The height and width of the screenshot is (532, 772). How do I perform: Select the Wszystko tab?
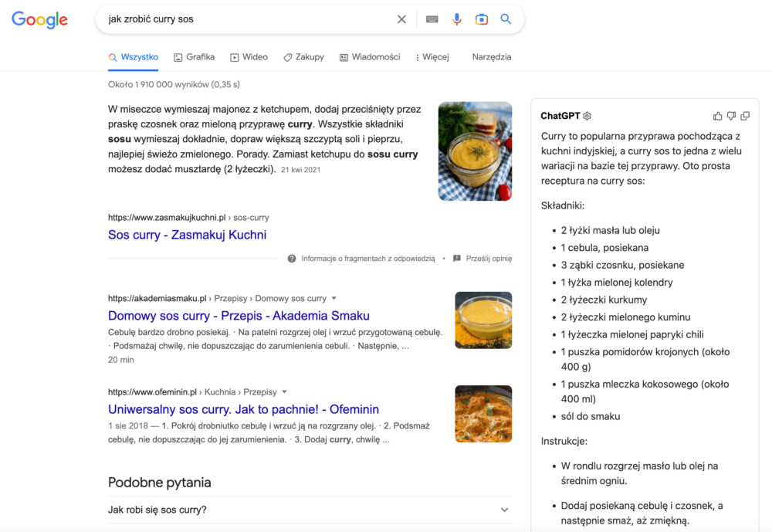(x=134, y=57)
